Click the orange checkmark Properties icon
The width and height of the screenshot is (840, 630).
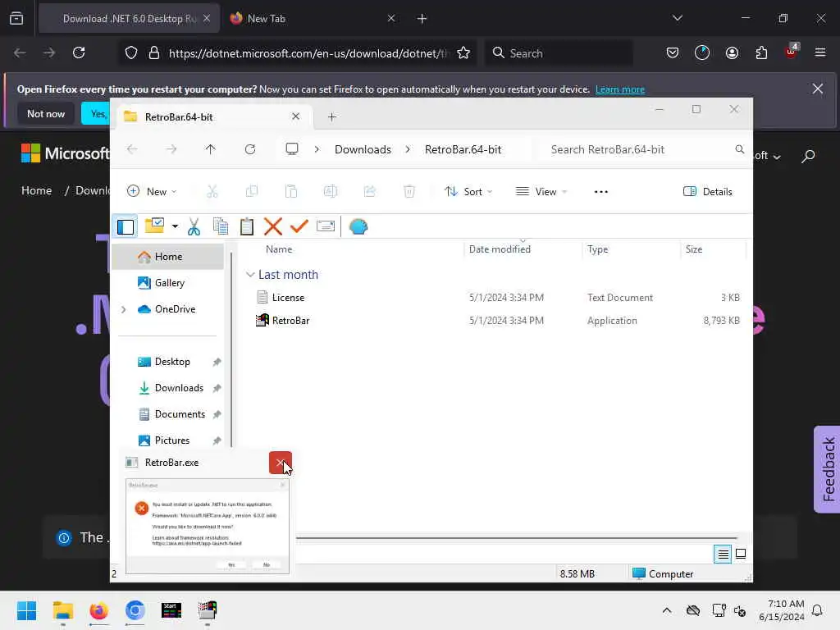click(x=299, y=226)
